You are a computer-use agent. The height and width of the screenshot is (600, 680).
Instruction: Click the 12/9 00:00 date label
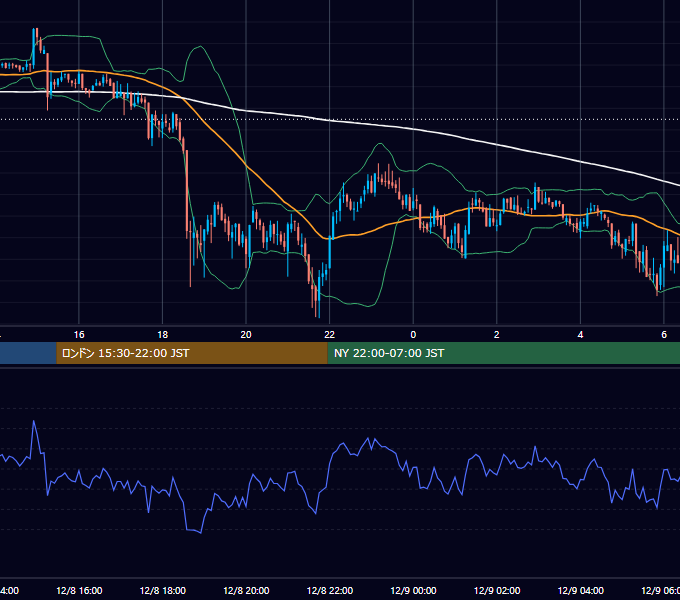(x=413, y=590)
